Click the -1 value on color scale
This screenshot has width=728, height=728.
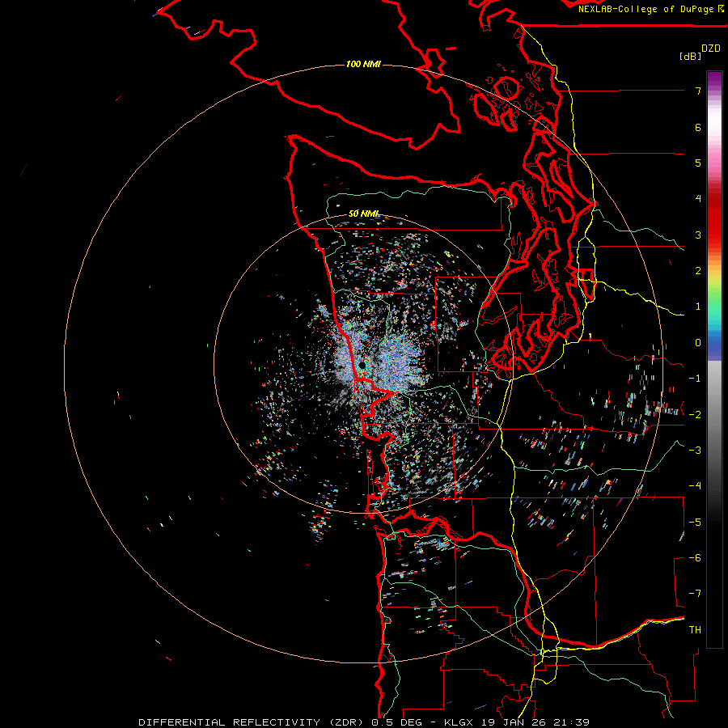pos(695,379)
